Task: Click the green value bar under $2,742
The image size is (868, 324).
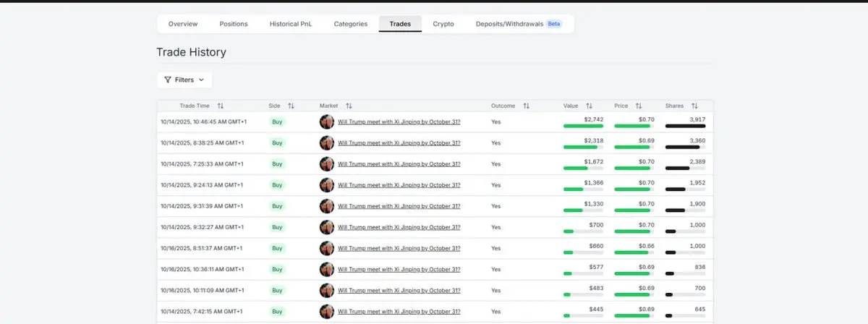Action: tap(583, 126)
